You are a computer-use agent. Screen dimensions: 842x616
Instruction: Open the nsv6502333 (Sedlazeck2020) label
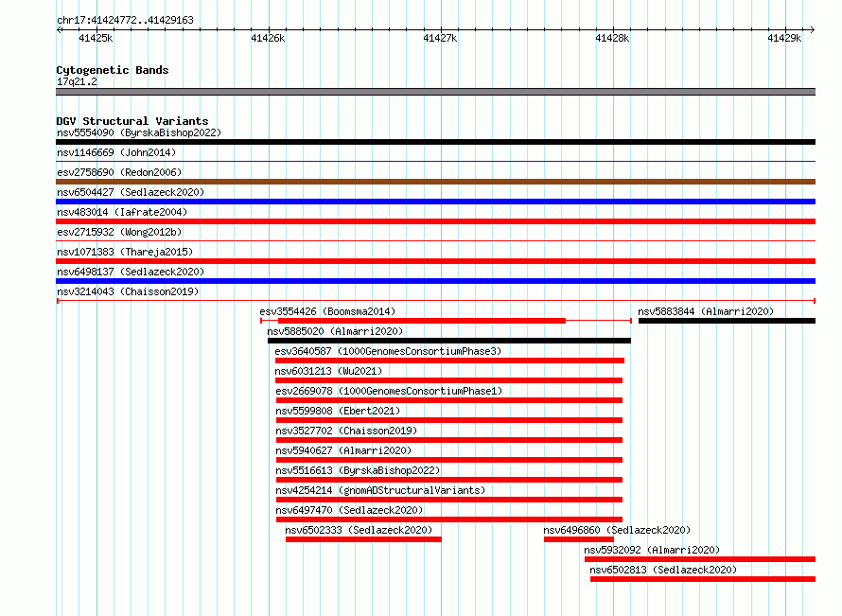click(x=359, y=530)
